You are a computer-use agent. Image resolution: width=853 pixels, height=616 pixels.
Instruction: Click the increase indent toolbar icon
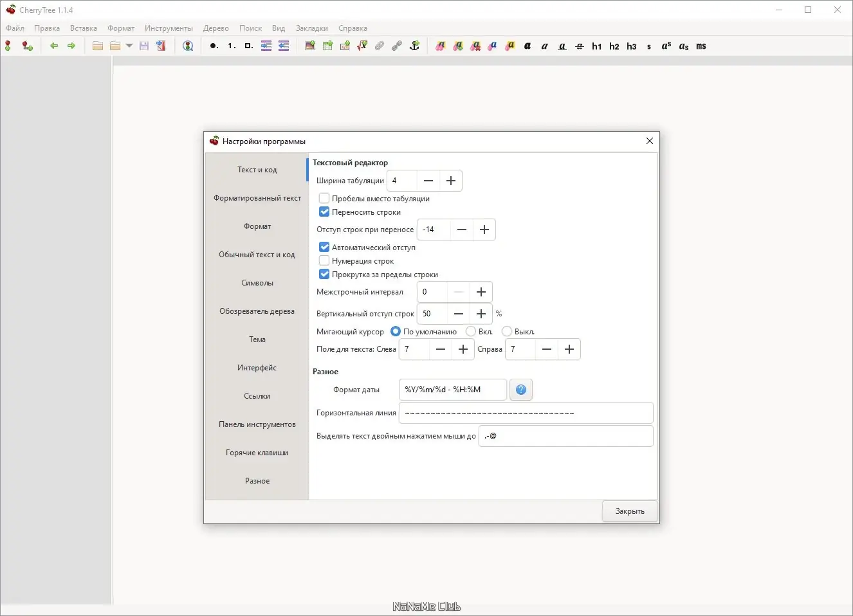point(266,46)
